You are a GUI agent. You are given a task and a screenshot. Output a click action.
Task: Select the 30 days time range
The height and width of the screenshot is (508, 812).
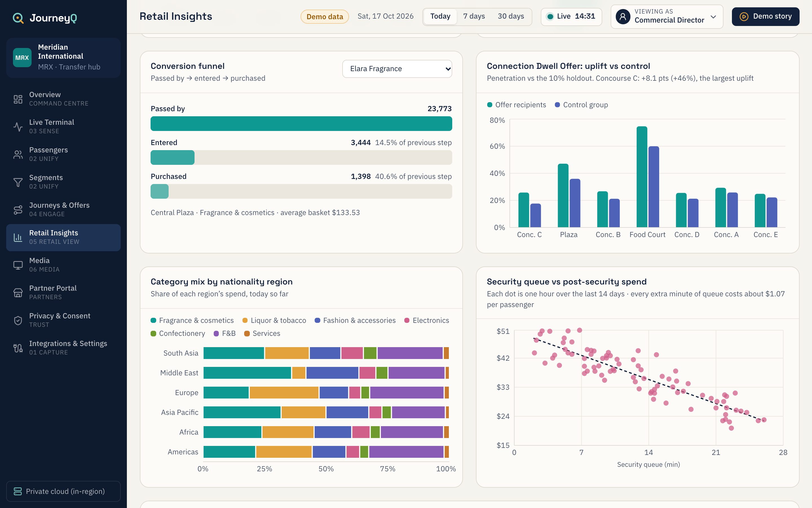tap(511, 16)
